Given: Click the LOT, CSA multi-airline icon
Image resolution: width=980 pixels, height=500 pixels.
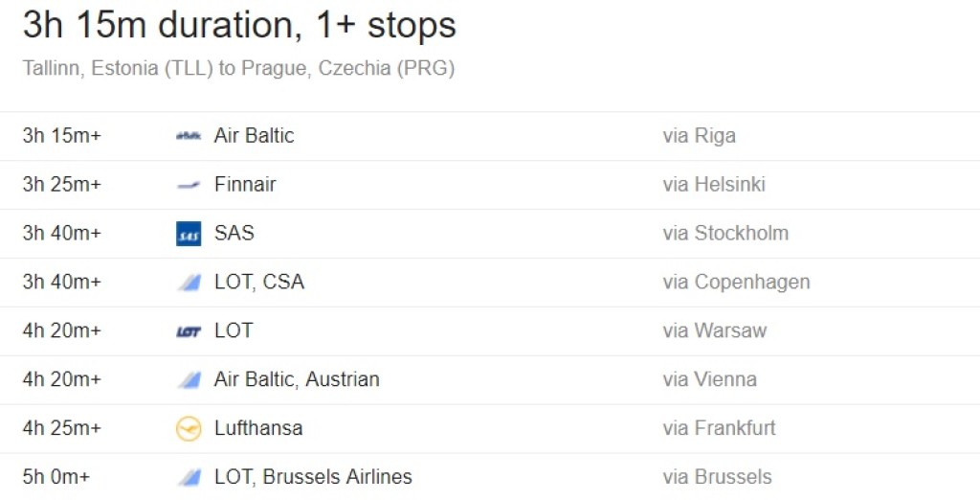Looking at the screenshot, I should pos(189,283).
